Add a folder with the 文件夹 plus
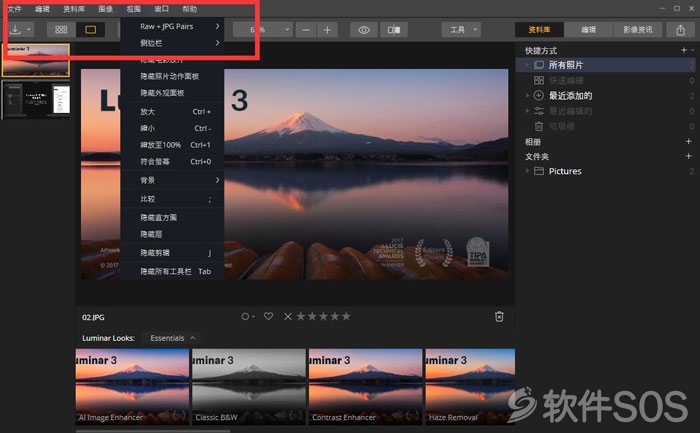The width and height of the screenshot is (700, 433). pyautogui.click(x=688, y=156)
